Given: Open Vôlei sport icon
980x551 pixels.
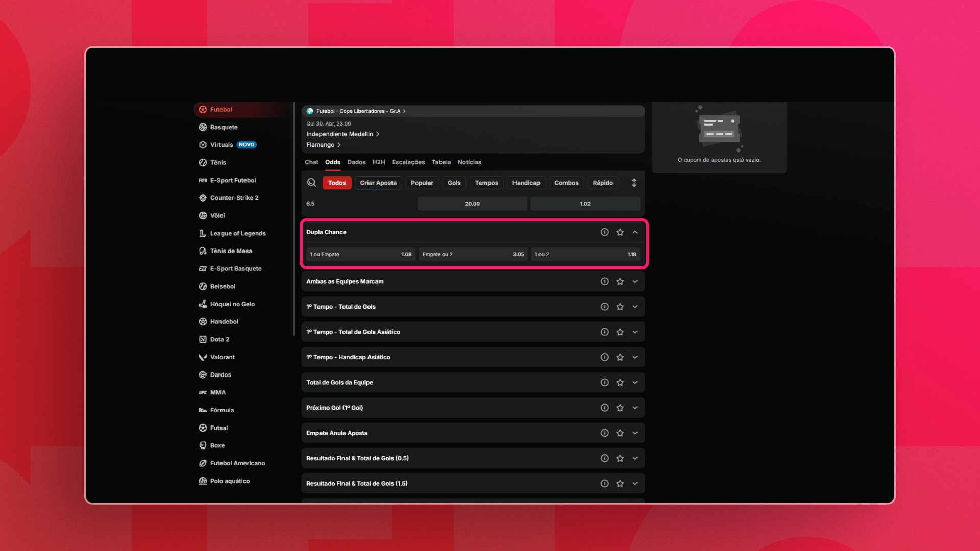Looking at the screenshot, I should [203, 216].
